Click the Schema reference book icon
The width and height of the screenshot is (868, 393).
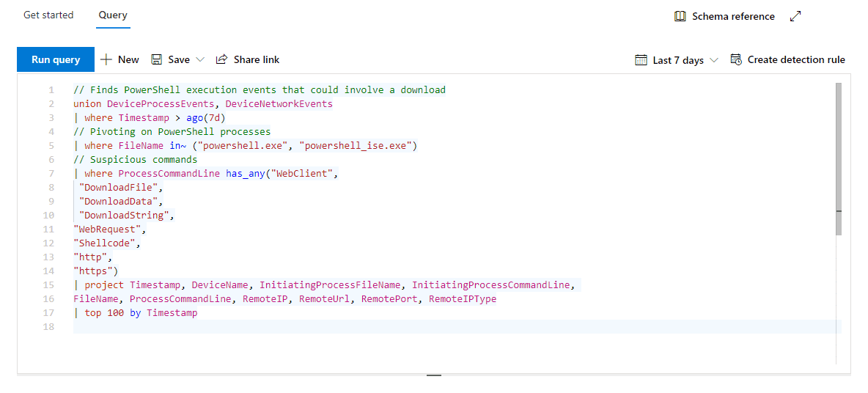click(680, 16)
